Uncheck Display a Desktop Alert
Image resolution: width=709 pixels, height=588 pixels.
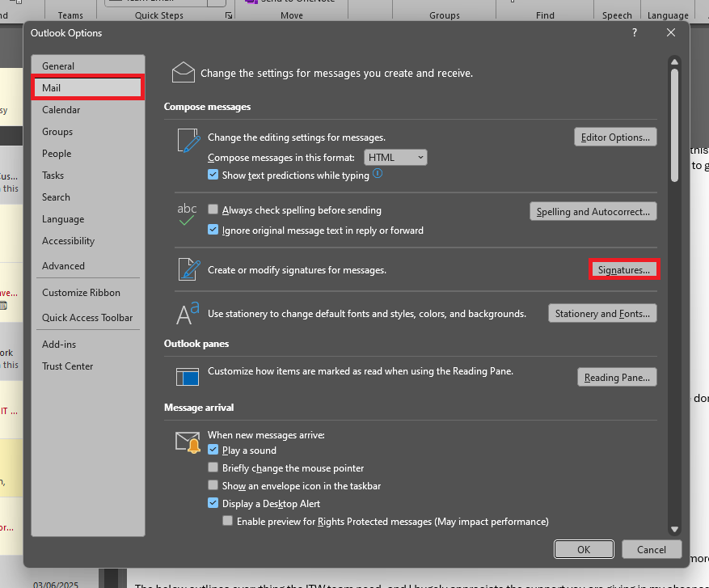pos(213,501)
